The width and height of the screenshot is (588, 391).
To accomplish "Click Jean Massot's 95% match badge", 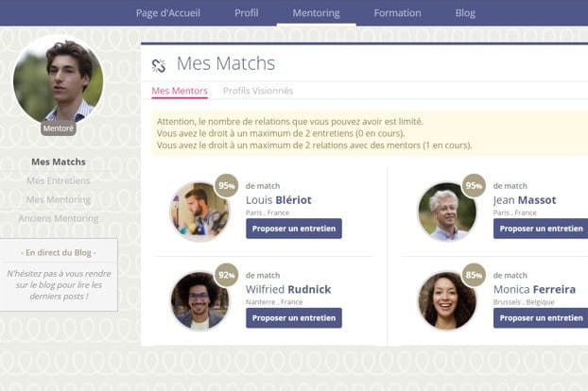I will point(474,186).
